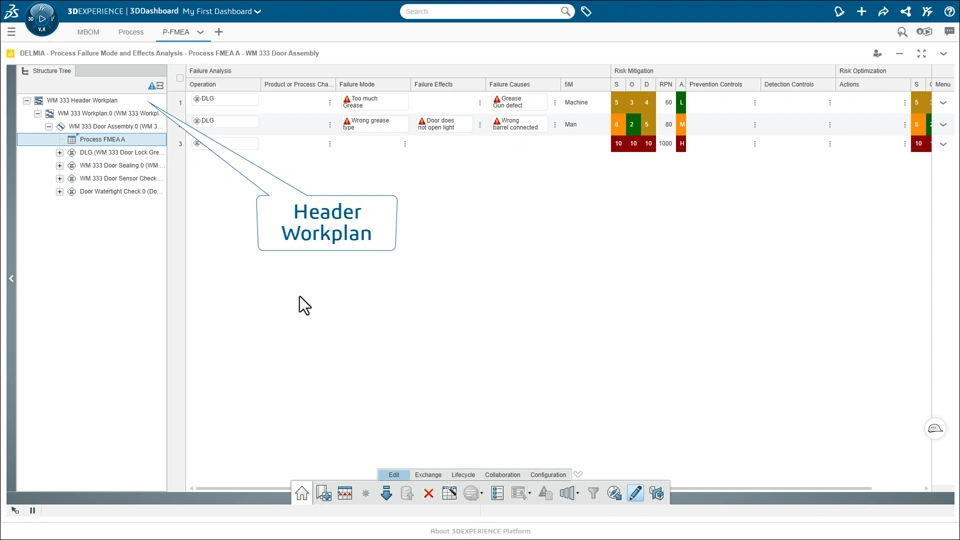Screen dimensions: 960x540
Task: Collapse the WM 333 Workplan.0 node
Action: coord(38,113)
